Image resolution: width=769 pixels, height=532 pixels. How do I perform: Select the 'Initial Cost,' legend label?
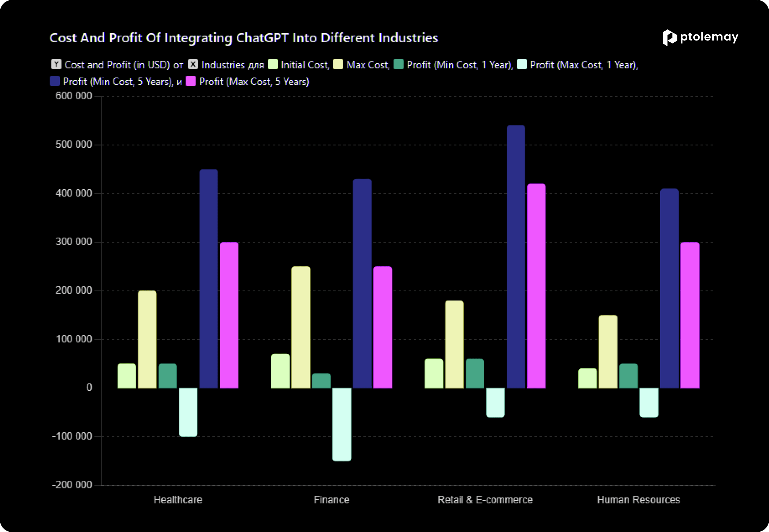(x=305, y=65)
